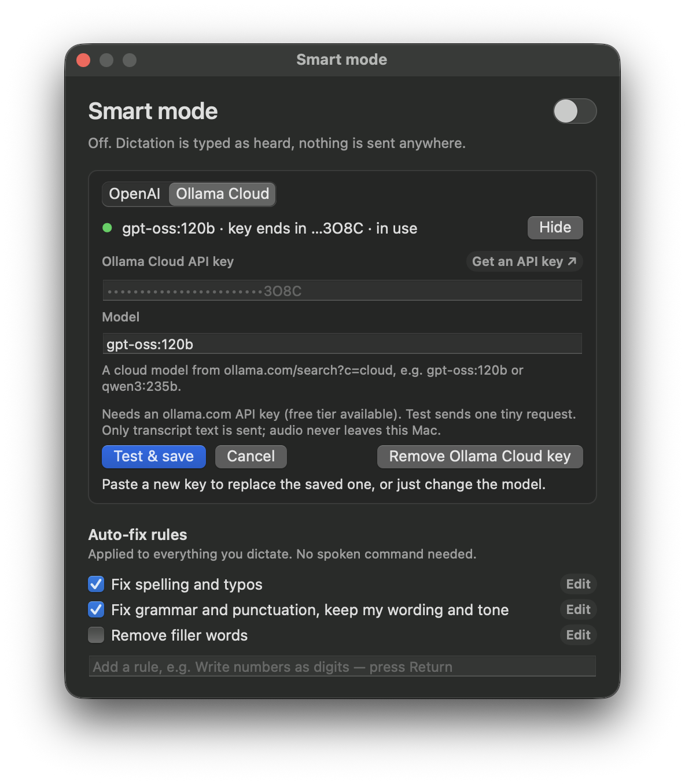This screenshot has height=784, width=685.
Task: Click the green in-use status dot
Action: [107, 228]
